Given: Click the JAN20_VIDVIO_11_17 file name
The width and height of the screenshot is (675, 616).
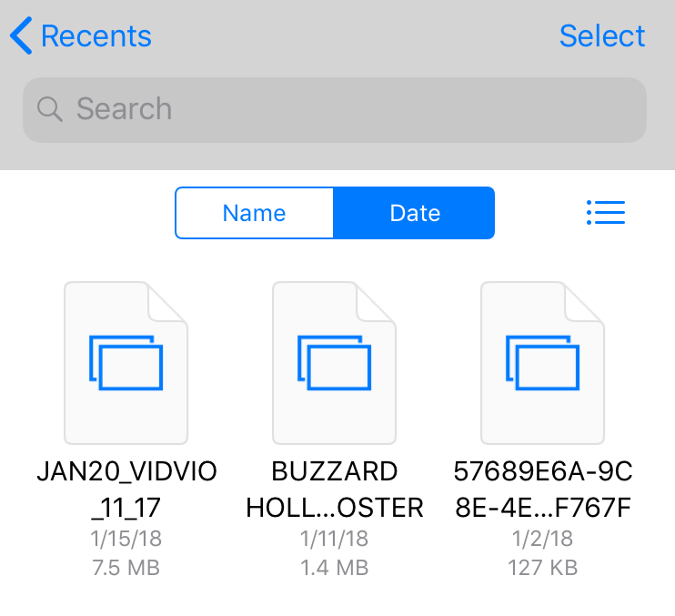Looking at the screenshot, I should click(x=126, y=490).
